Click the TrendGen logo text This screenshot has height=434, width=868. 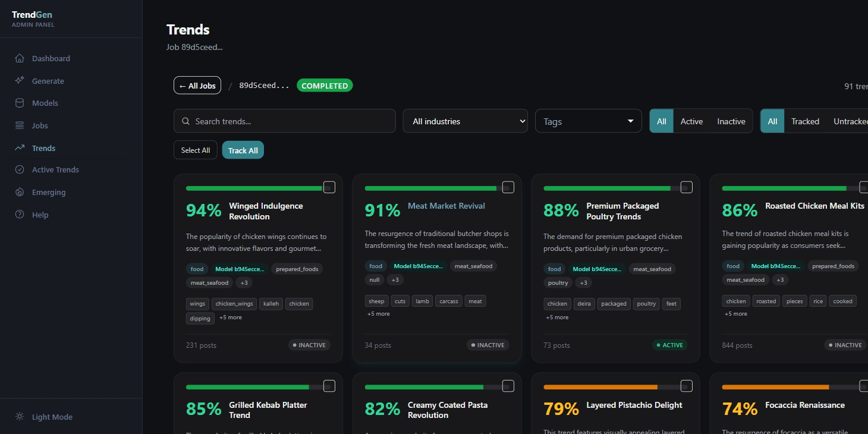[x=32, y=14]
